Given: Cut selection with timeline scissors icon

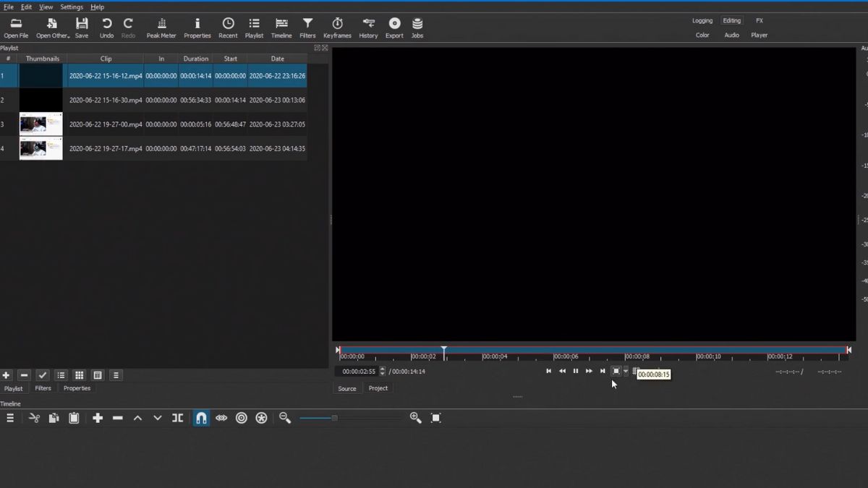Looking at the screenshot, I should point(34,418).
